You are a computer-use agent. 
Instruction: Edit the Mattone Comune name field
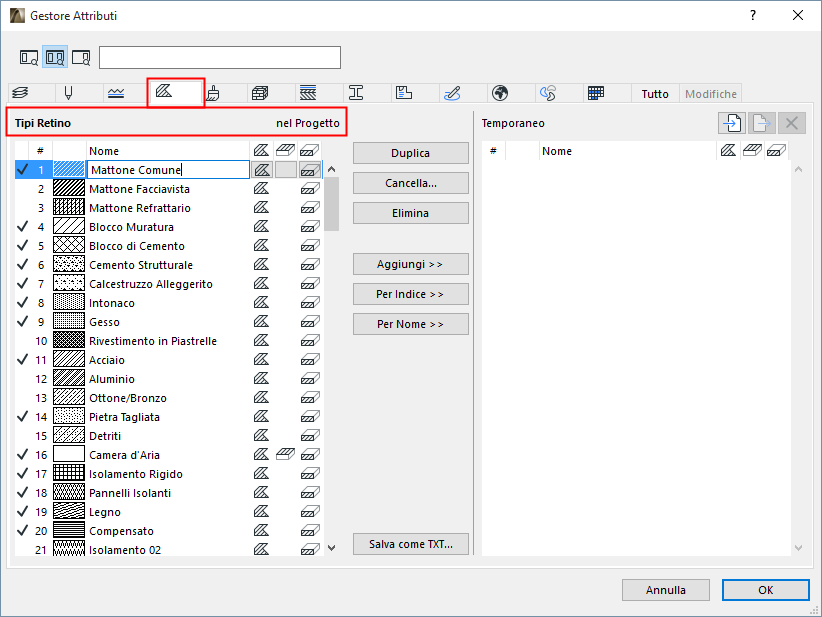click(x=168, y=170)
